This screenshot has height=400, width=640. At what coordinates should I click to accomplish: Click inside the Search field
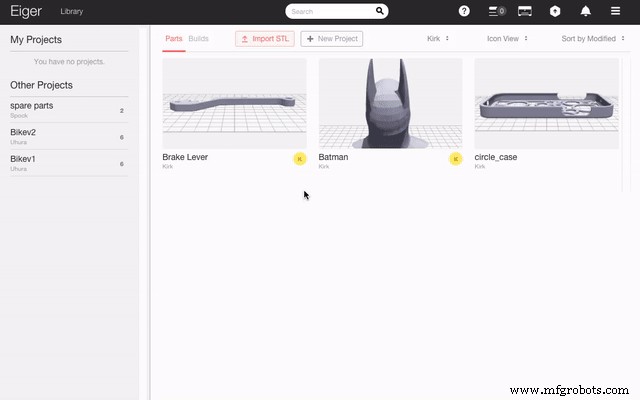(336, 11)
